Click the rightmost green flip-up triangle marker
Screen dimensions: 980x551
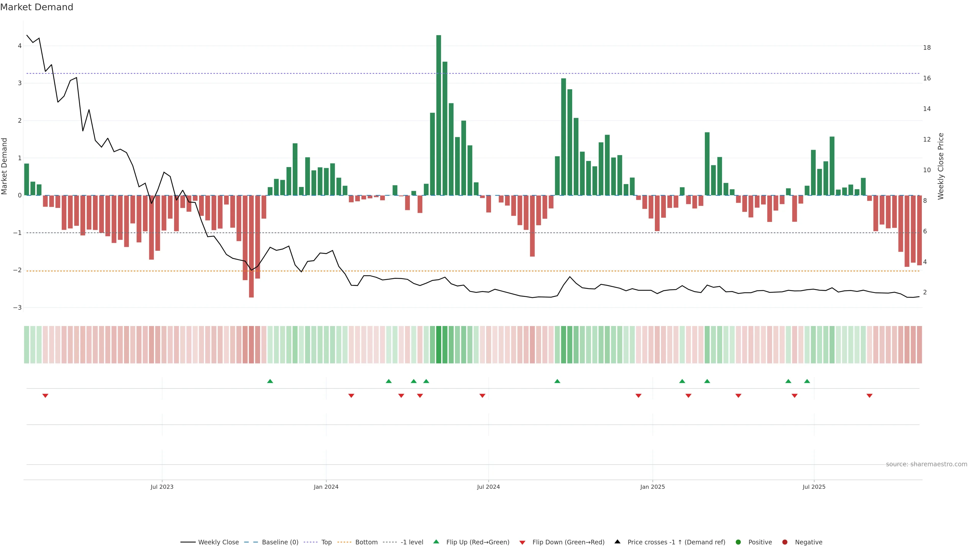(x=807, y=381)
